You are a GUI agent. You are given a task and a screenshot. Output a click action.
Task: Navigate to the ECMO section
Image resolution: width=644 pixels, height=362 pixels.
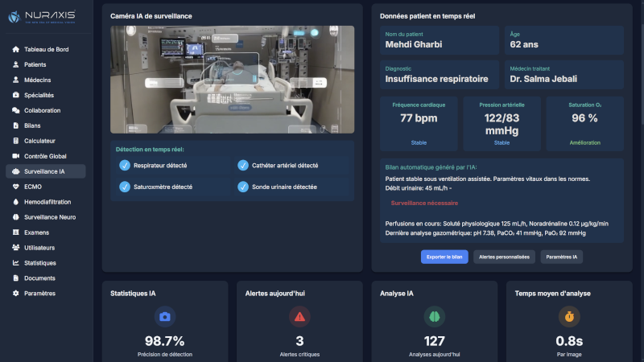click(x=33, y=187)
